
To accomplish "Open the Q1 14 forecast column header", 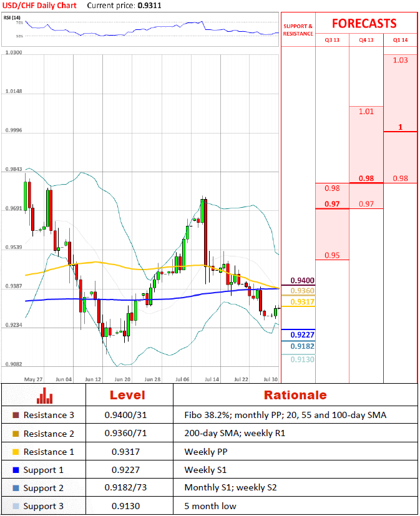I will [x=400, y=40].
